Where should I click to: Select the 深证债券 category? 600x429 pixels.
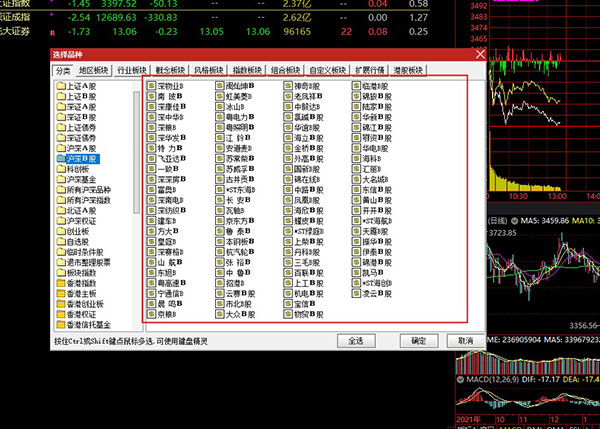[81, 138]
